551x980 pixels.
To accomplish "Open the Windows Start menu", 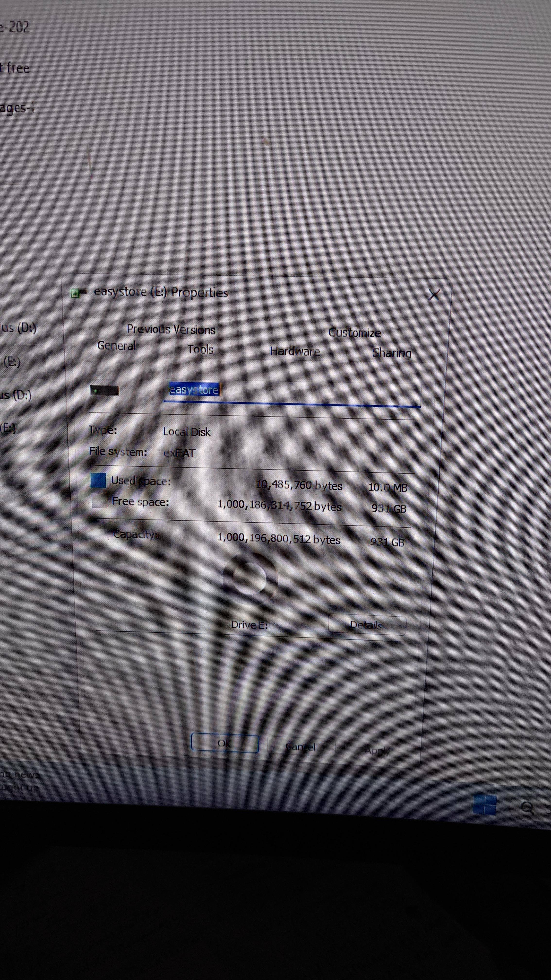I will (x=484, y=805).
